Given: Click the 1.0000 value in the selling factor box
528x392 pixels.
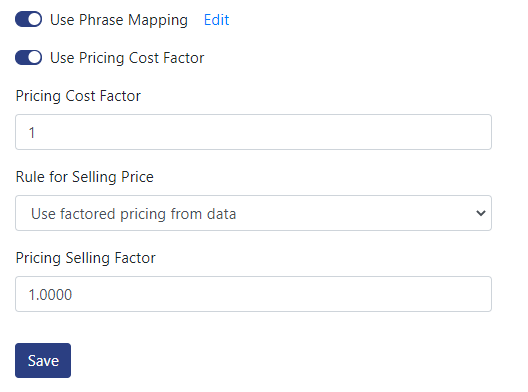Looking at the screenshot, I should (50, 295).
